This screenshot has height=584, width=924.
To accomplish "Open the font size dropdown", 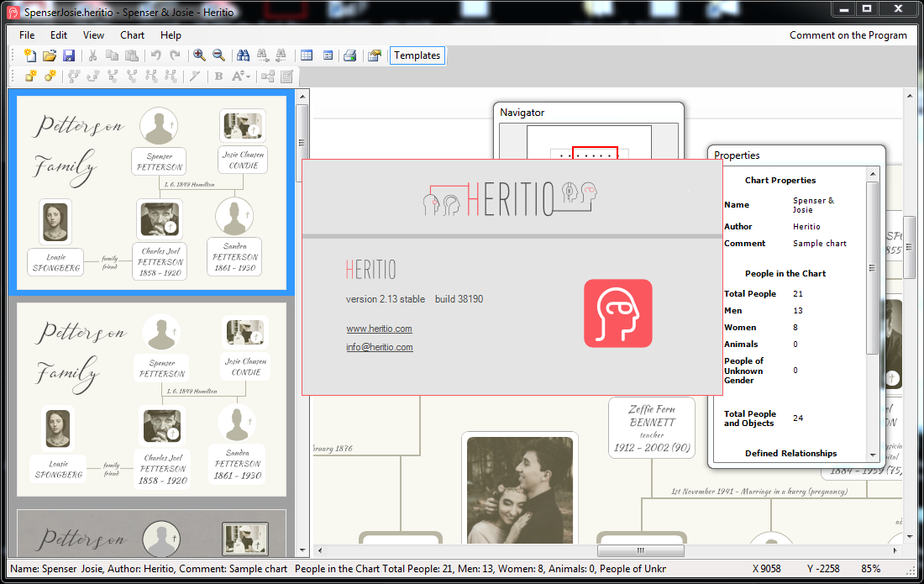I will point(240,76).
